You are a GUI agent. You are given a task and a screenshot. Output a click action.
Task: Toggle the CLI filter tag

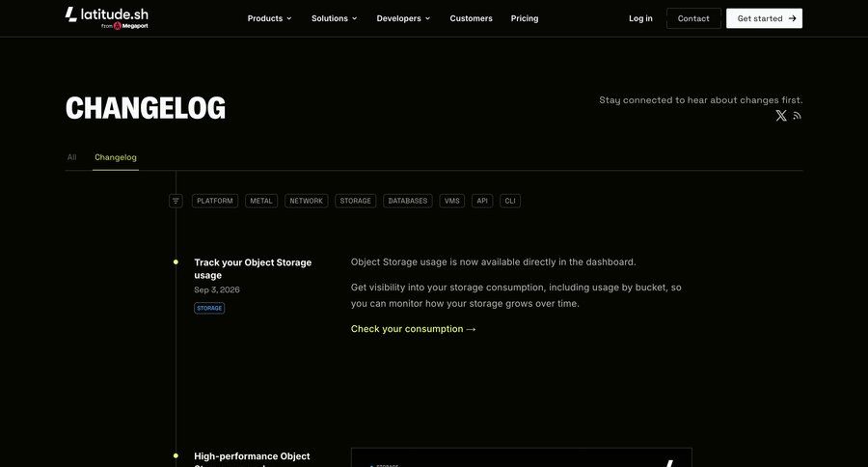pos(510,201)
